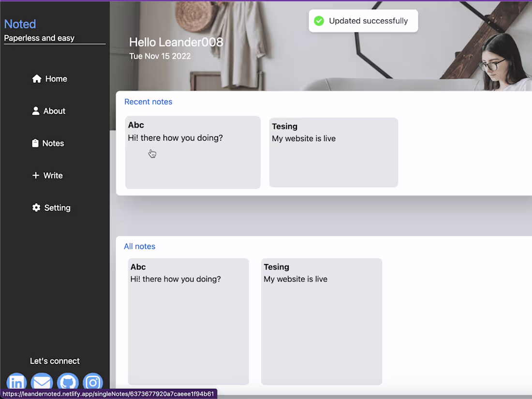Click the Write plus icon

coord(35,175)
